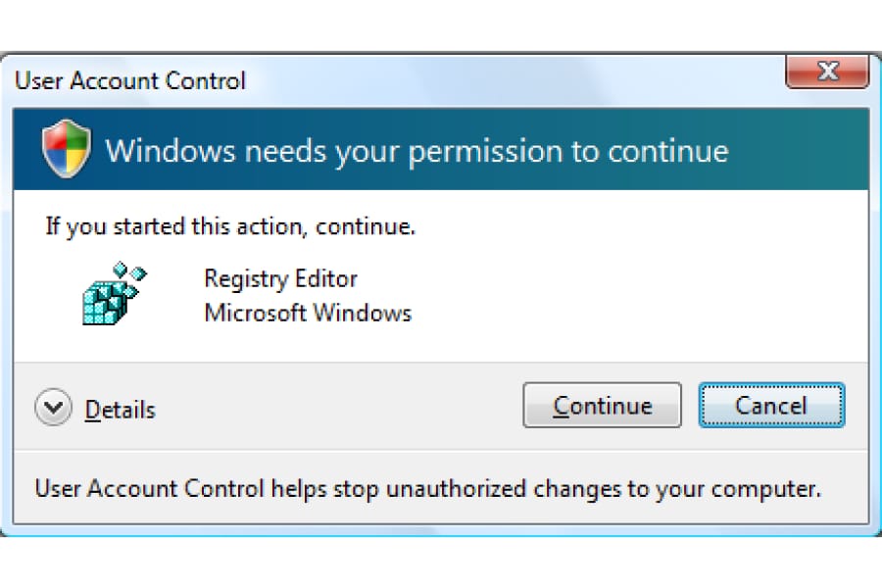The height and width of the screenshot is (588, 882).
Task: Allow Registry Editor with the Continue button
Action: pos(602,405)
